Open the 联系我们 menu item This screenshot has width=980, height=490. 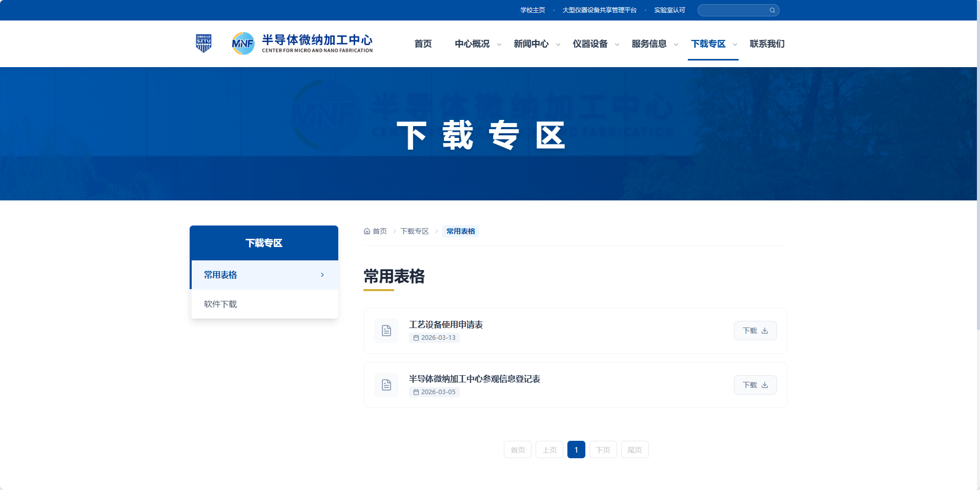(x=767, y=44)
